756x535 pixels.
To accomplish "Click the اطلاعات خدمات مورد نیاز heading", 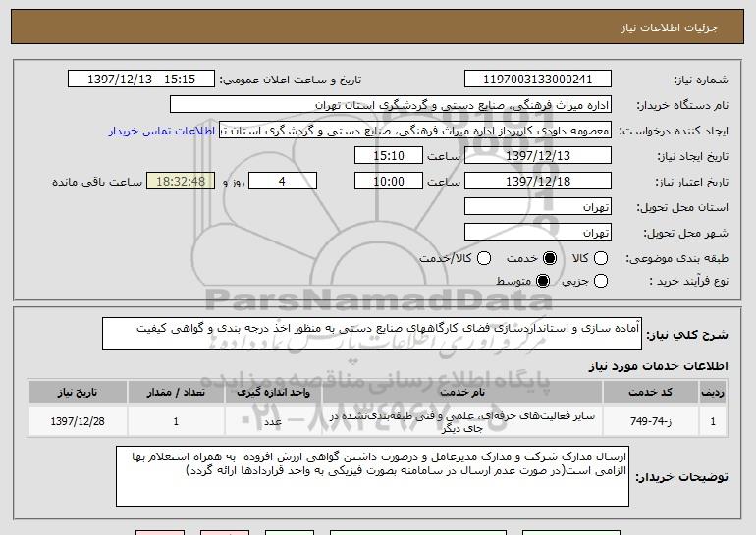I will 658,366.
